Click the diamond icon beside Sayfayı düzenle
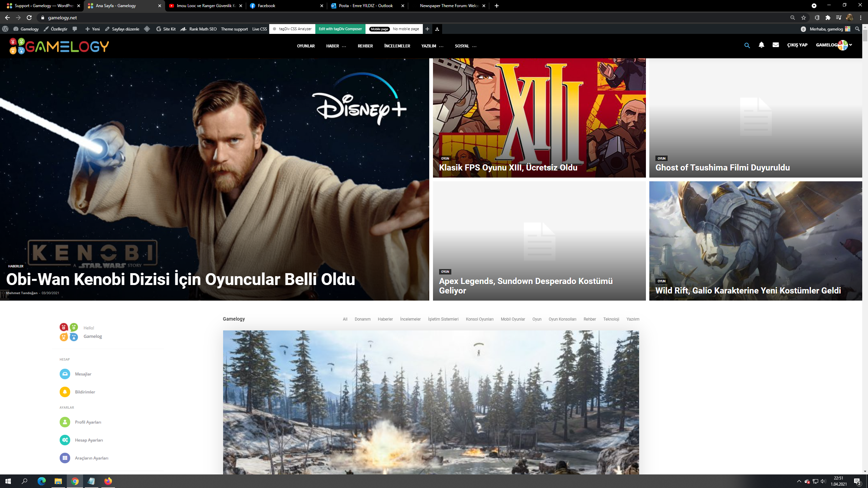Viewport: 868px width, 488px height. tap(147, 29)
